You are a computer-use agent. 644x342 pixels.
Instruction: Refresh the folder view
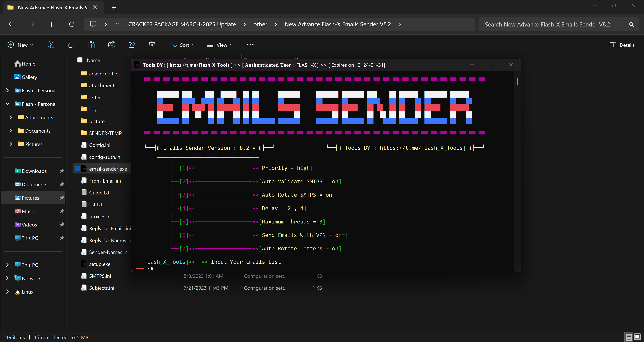click(x=72, y=24)
